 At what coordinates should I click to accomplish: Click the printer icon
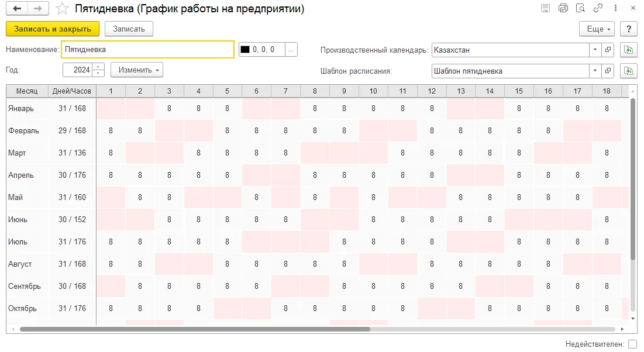click(563, 8)
